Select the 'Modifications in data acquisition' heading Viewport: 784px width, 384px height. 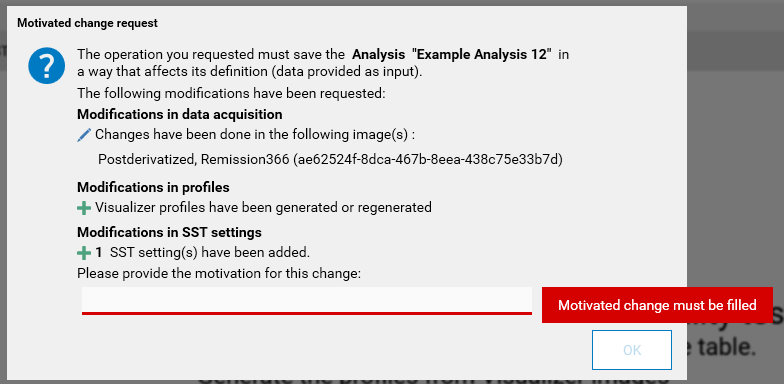[180, 114]
